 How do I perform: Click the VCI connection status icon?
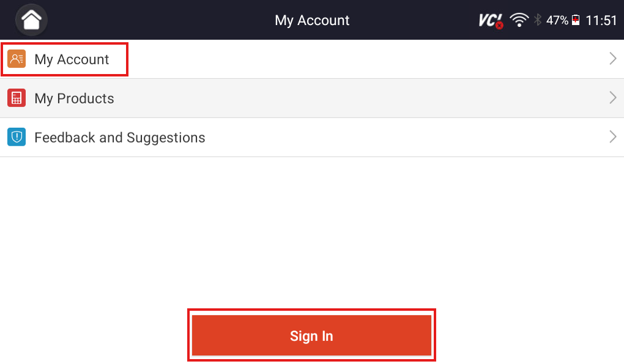point(490,20)
